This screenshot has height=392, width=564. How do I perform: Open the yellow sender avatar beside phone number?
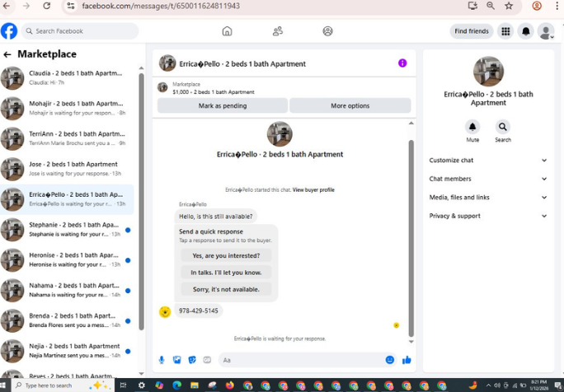[165, 312]
